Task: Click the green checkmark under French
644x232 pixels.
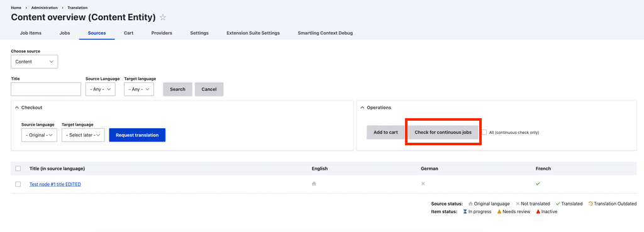Action: pos(538,184)
